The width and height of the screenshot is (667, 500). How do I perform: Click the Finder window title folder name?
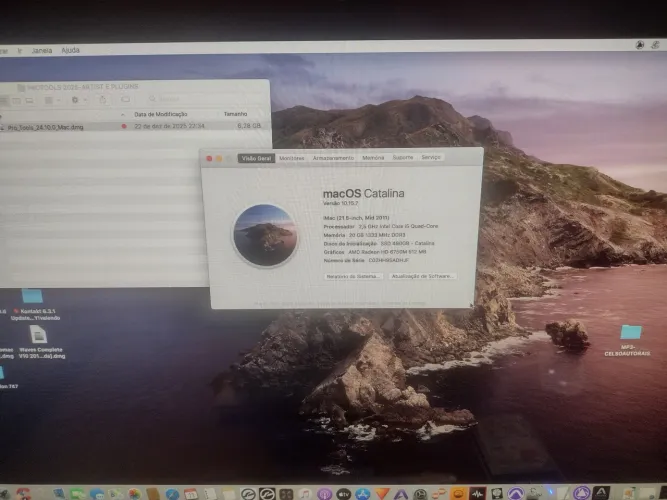click(x=83, y=87)
